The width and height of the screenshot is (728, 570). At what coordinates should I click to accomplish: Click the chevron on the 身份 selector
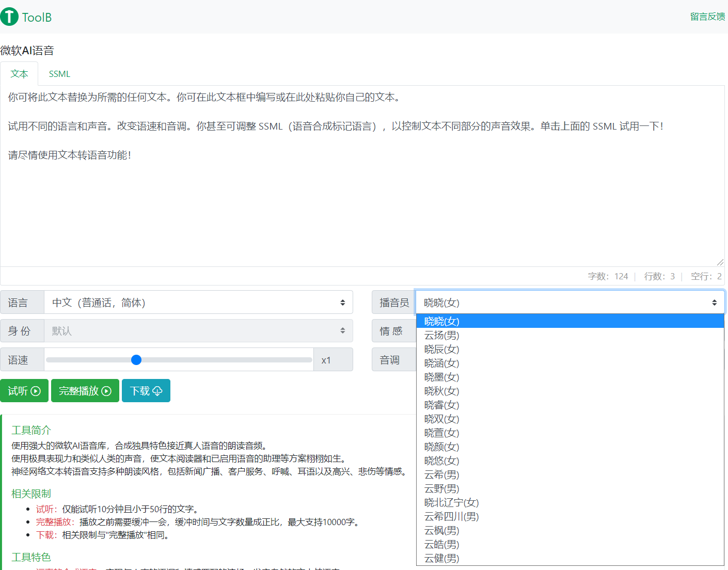click(x=342, y=330)
